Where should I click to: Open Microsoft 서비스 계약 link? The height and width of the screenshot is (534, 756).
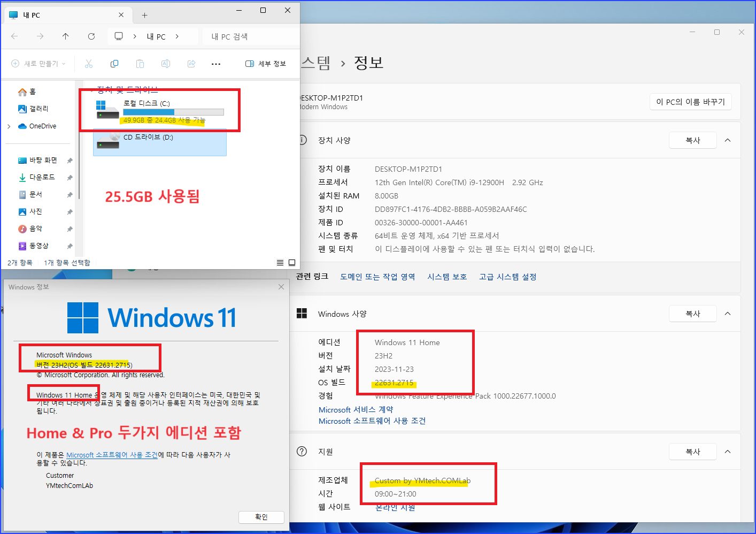coord(356,410)
